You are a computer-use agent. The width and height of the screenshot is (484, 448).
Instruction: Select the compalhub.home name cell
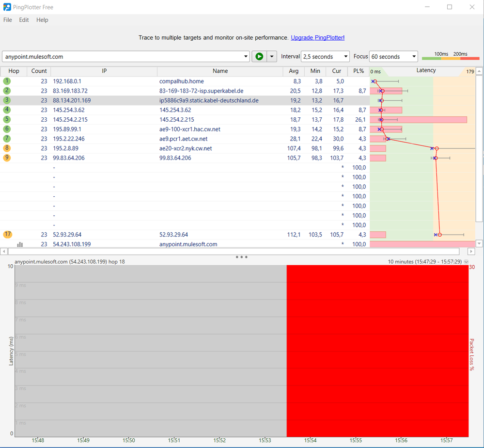(x=182, y=81)
